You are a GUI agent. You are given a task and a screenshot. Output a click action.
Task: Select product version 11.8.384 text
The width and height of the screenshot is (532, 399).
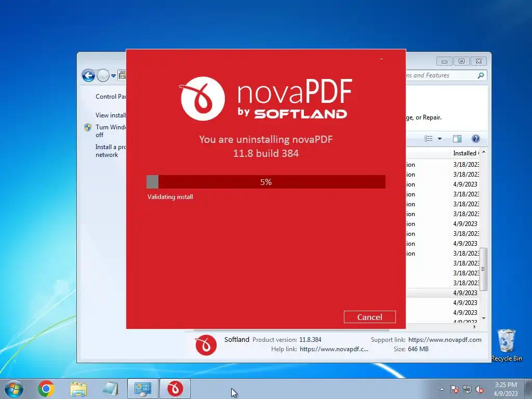click(310, 340)
